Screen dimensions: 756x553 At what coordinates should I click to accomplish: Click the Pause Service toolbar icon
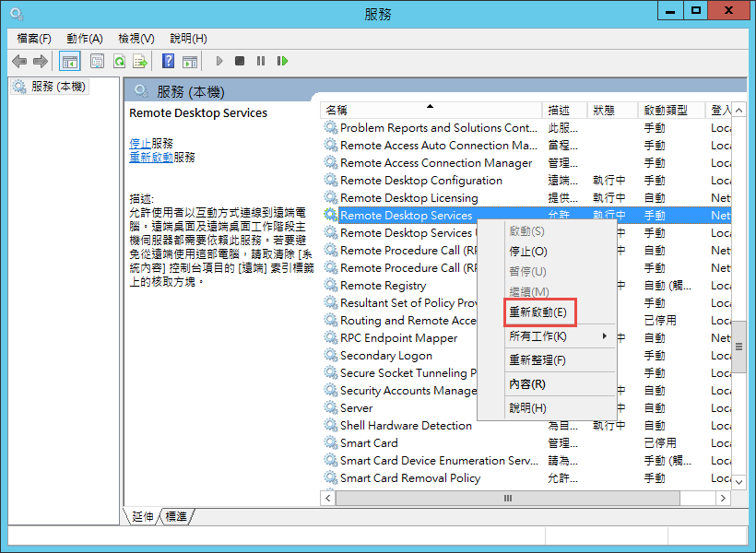pyautogui.click(x=261, y=61)
